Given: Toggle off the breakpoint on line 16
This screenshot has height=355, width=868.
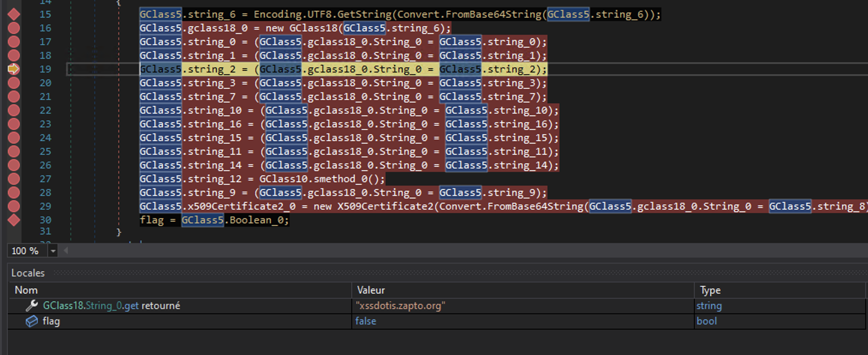Looking at the screenshot, I should (x=14, y=28).
